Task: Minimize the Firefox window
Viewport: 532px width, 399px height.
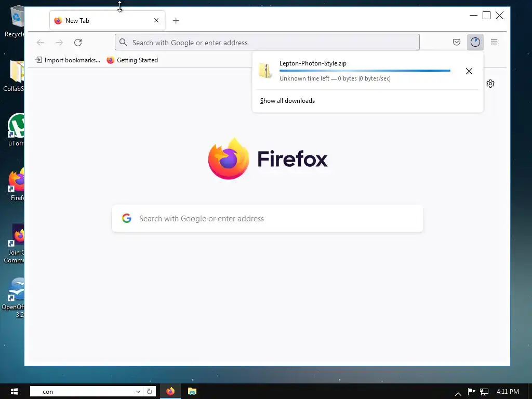Action: (473, 15)
